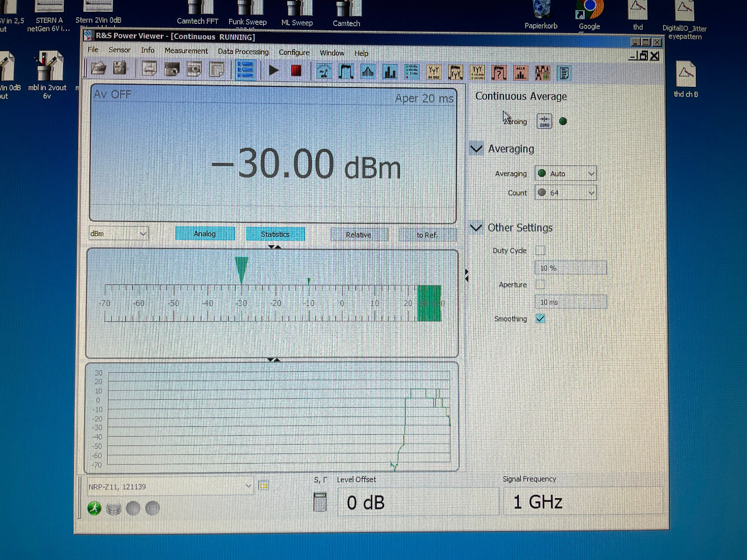The width and height of the screenshot is (747, 560).
Task: Select the bar chart timeslot icon
Action: 389,72
